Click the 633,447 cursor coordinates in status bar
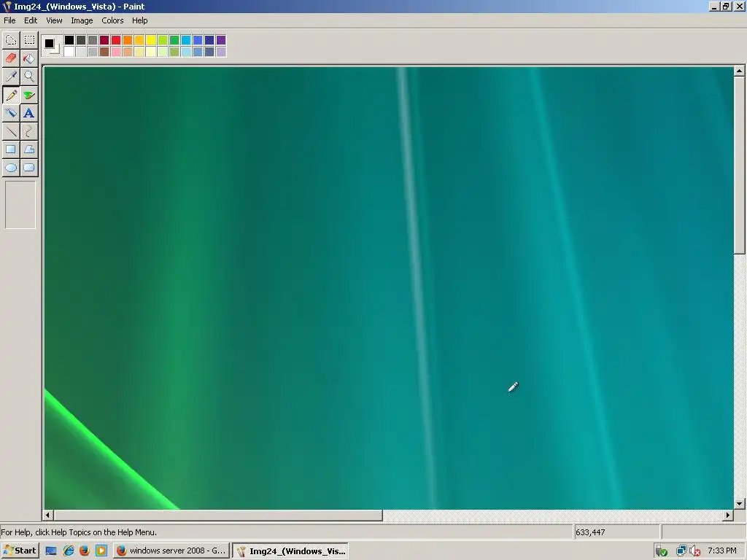Screen dimensions: 747x560 [590, 532]
